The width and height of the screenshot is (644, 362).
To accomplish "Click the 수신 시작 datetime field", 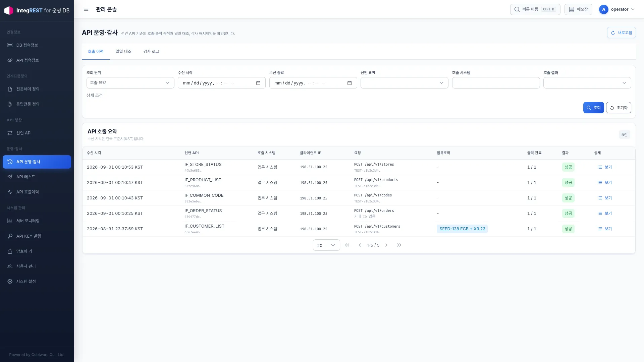I will 221,83.
